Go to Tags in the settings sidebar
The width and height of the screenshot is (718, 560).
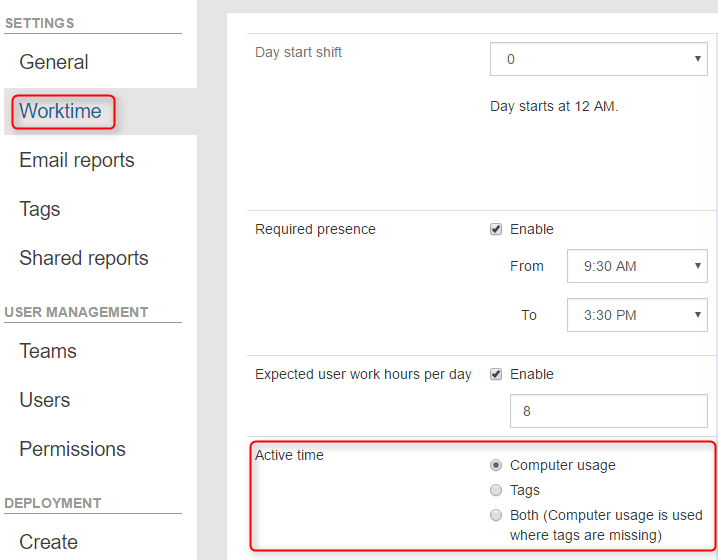pyautogui.click(x=39, y=209)
